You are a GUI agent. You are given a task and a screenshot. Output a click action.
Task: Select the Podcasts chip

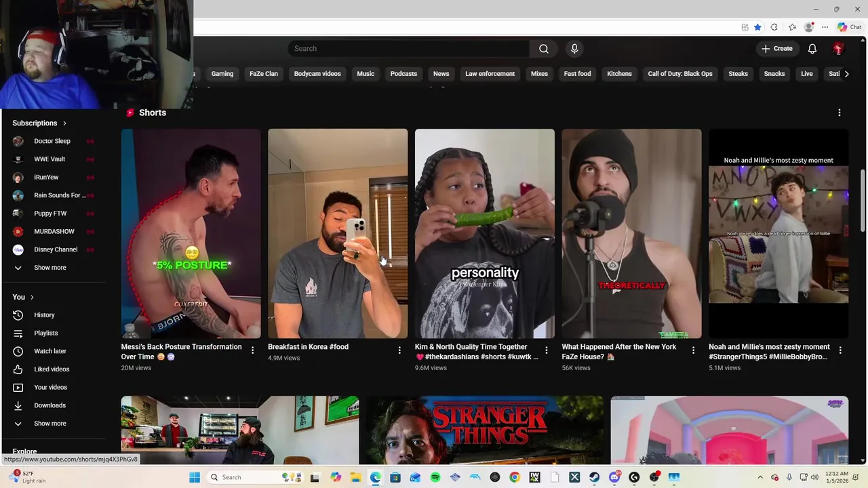pyautogui.click(x=403, y=74)
